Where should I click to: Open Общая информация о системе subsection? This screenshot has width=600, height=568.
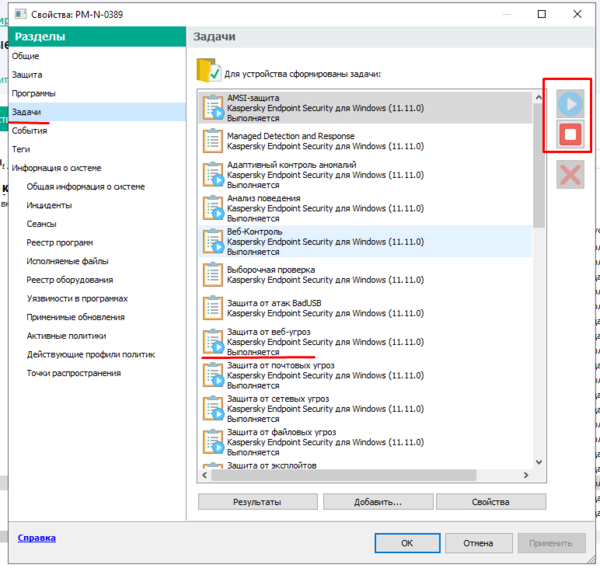[86, 187]
